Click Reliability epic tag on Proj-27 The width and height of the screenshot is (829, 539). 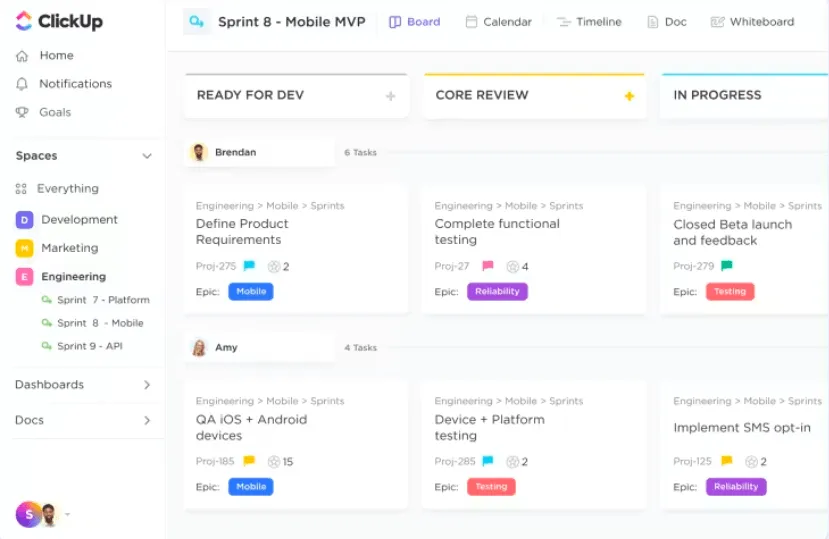(497, 291)
